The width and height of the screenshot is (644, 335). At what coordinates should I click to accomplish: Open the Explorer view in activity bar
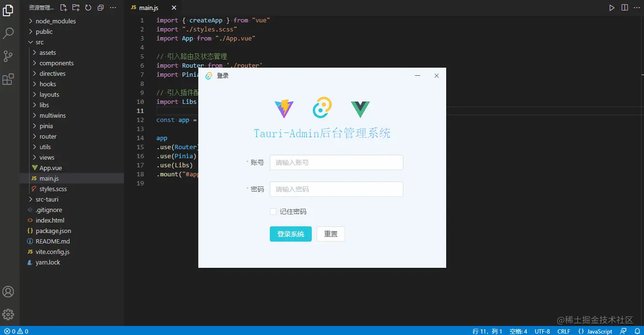click(8, 10)
